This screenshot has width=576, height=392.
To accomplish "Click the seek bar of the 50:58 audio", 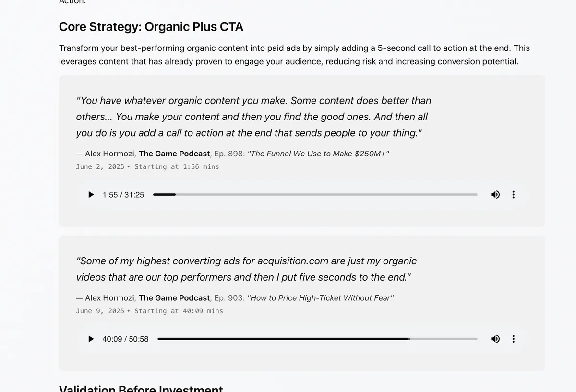I will pyautogui.click(x=317, y=339).
